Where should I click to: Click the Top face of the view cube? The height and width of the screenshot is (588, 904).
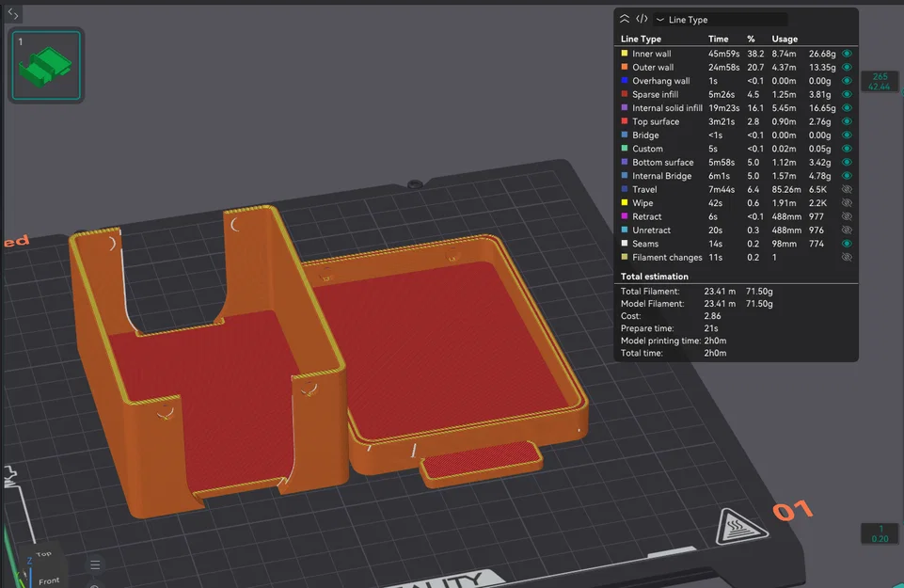click(44, 554)
